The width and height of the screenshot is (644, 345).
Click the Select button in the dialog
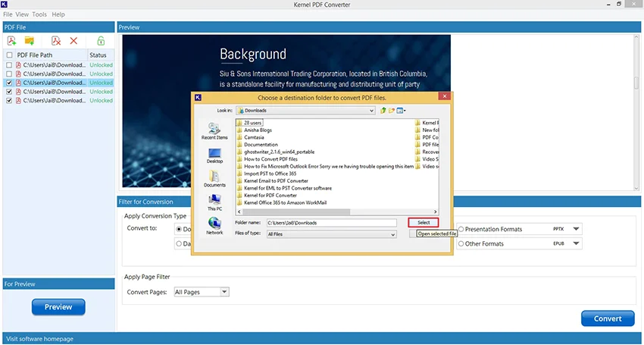coord(424,222)
